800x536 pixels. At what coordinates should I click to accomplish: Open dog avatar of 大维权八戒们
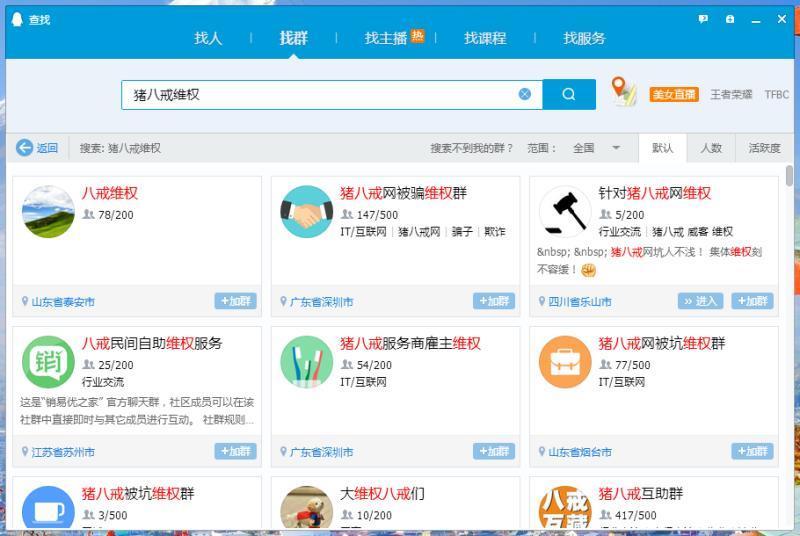tap(307, 507)
